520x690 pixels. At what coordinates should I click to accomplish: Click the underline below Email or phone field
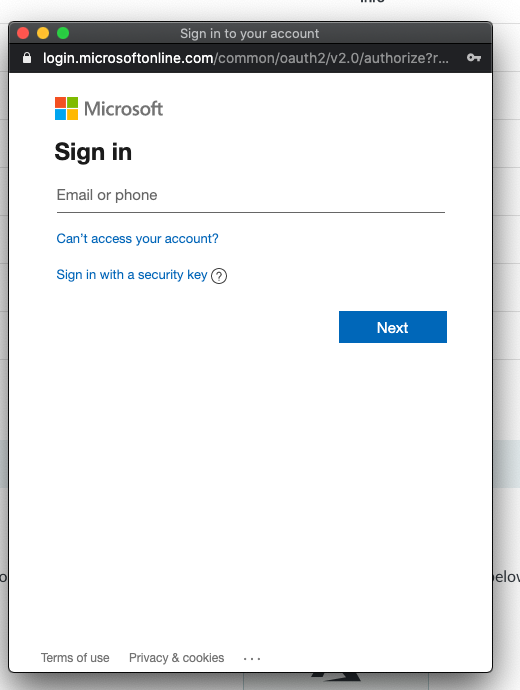click(x=250, y=212)
